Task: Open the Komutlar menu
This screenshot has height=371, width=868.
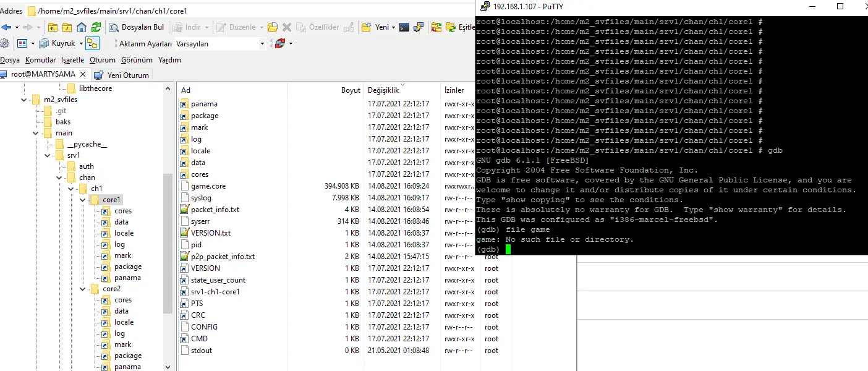Action: click(x=40, y=60)
